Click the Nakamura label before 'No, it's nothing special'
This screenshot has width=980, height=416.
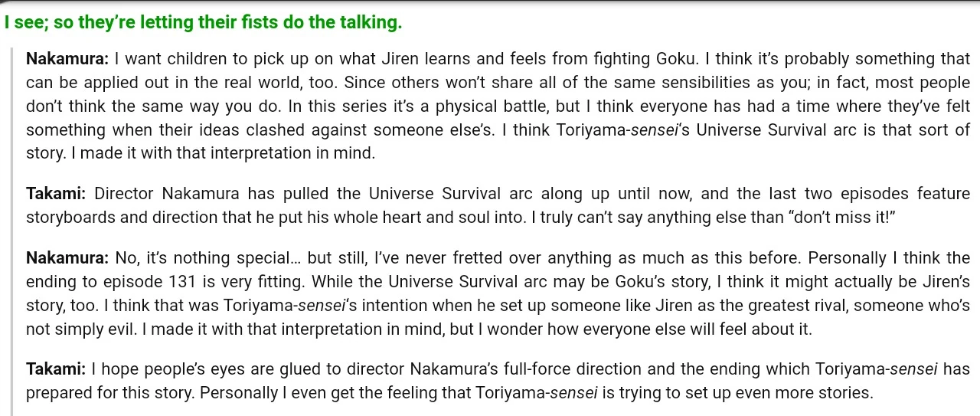click(69, 257)
